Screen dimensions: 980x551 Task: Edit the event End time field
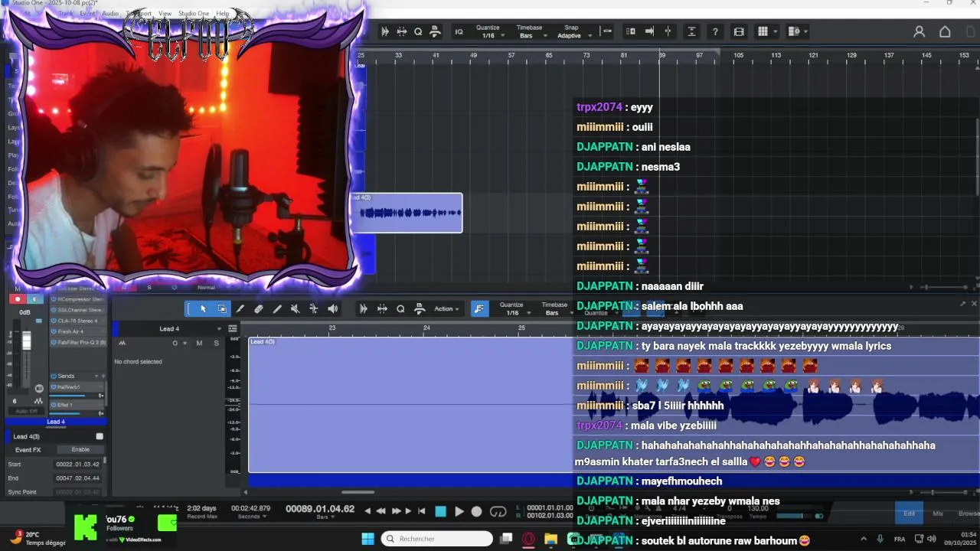click(x=77, y=478)
